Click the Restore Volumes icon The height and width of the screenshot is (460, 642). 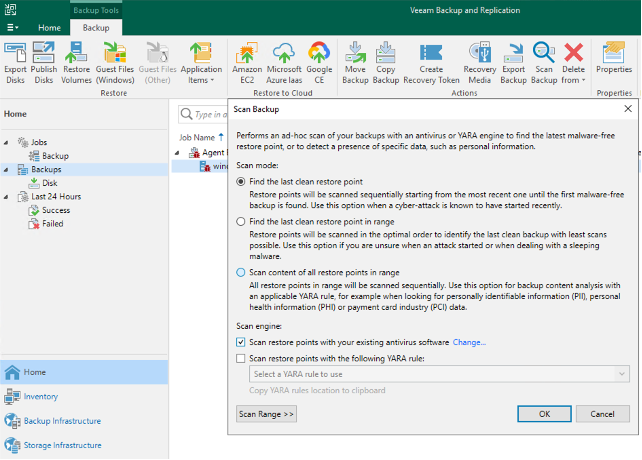[76, 63]
